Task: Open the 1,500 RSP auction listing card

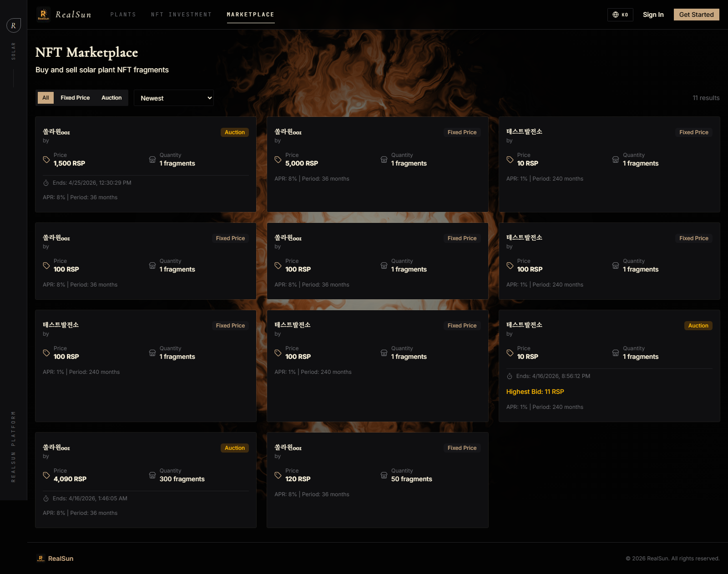Action: coord(146,165)
